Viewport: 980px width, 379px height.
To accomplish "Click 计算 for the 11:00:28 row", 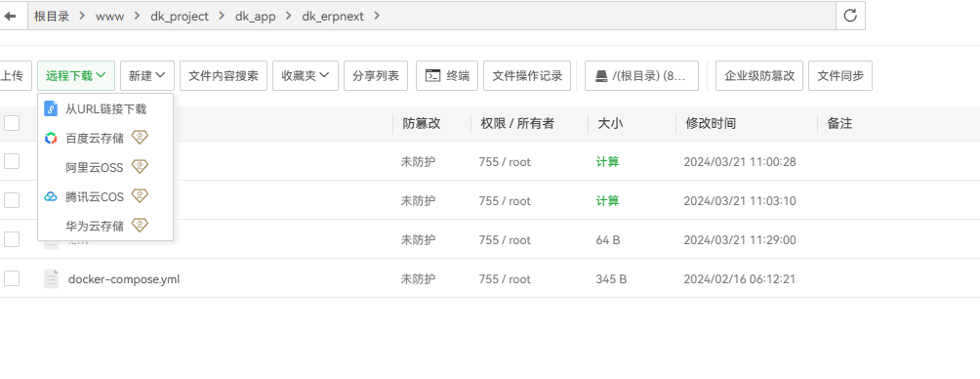I will pyautogui.click(x=607, y=162).
